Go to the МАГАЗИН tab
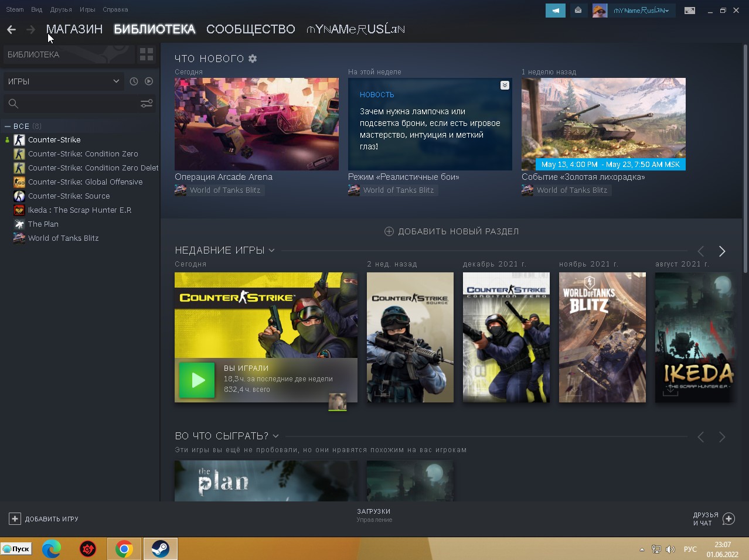The height and width of the screenshot is (560, 749). point(74,29)
